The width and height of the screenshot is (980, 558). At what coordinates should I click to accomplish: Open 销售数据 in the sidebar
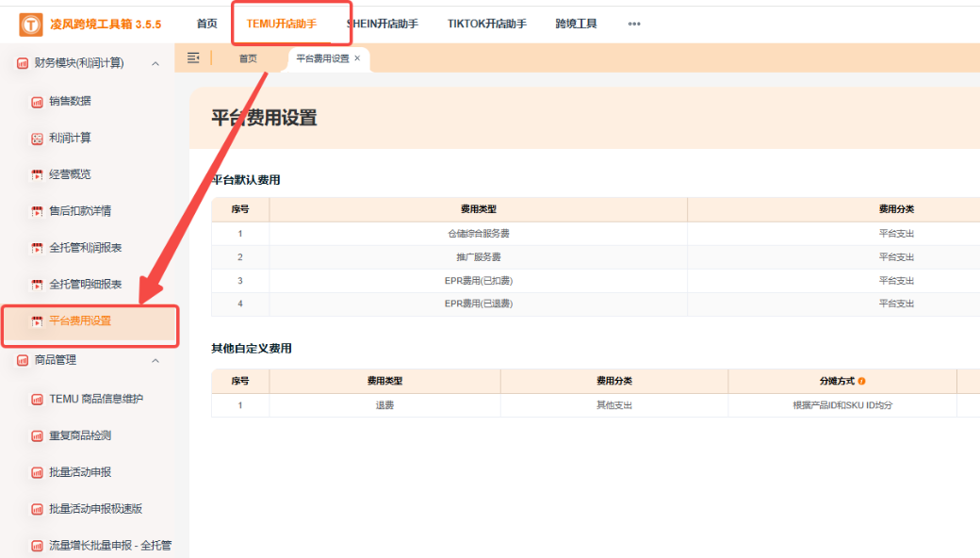point(70,101)
